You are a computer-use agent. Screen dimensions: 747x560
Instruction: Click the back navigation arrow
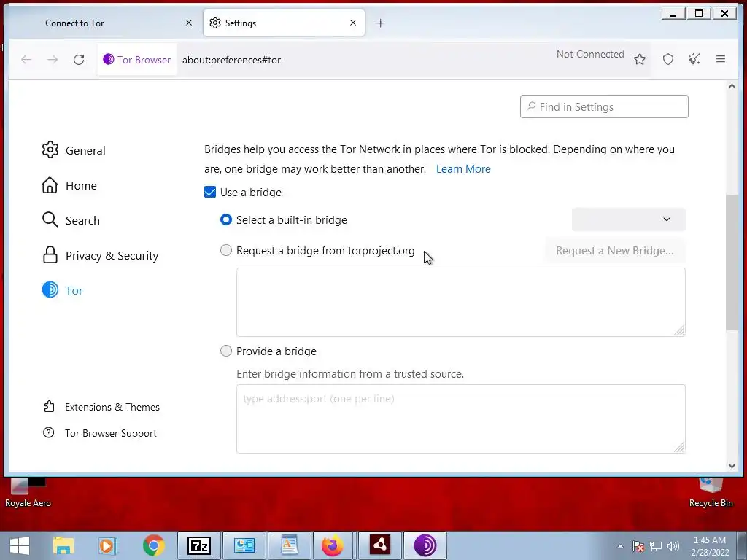(x=26, y=60)
